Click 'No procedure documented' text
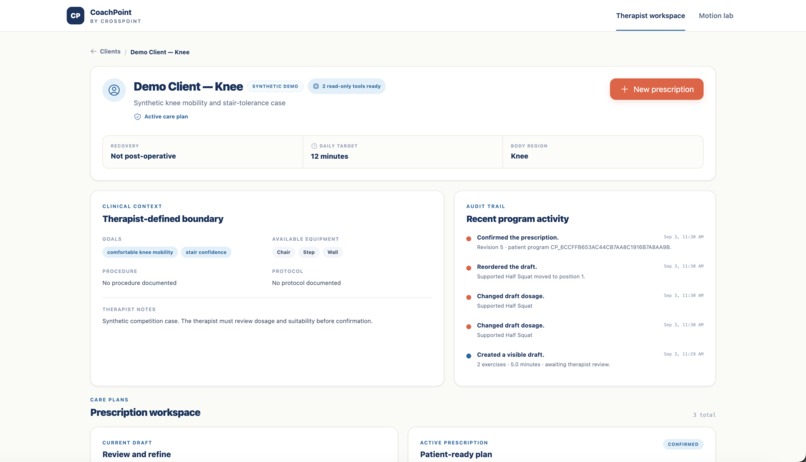806x462 pixels. pyautogui.click(x=139, y=283)
